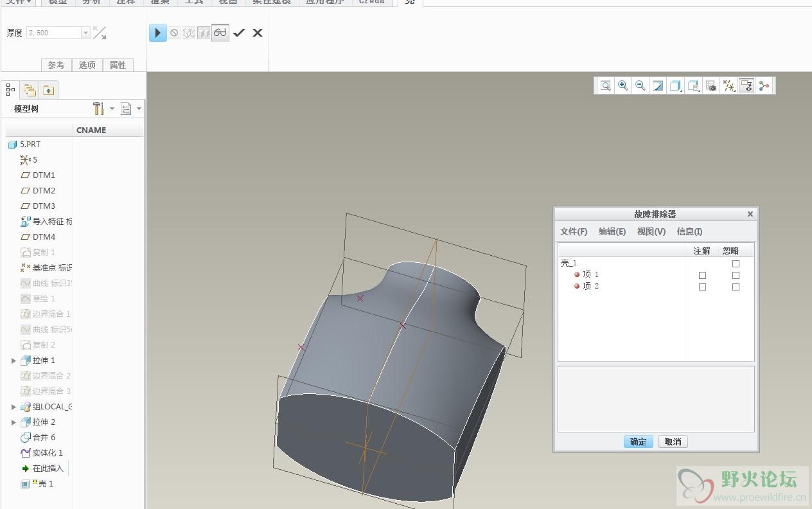Check the 忽略 box for 项 2

coord(736,287)
